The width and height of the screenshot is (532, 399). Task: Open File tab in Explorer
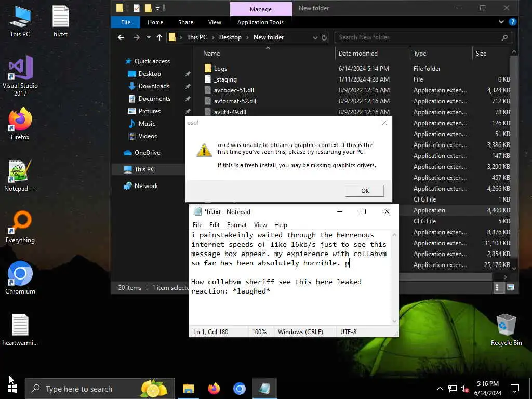[x=126, y=22]
